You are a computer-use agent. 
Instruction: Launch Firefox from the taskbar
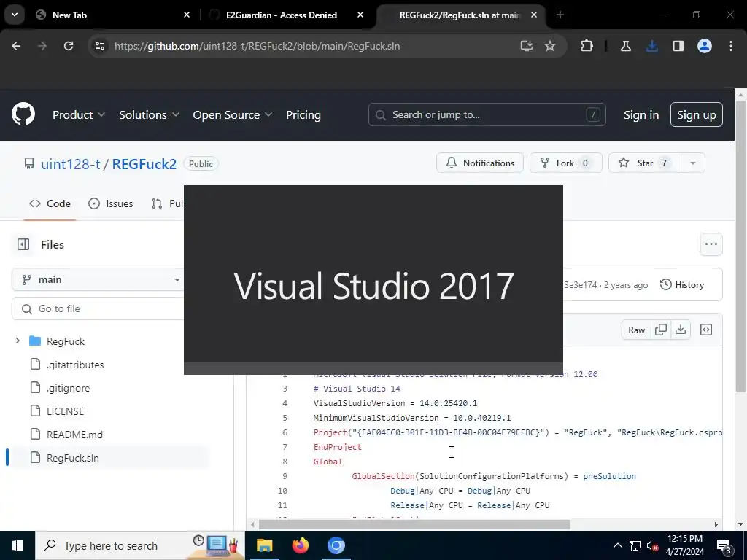point(300,545)
